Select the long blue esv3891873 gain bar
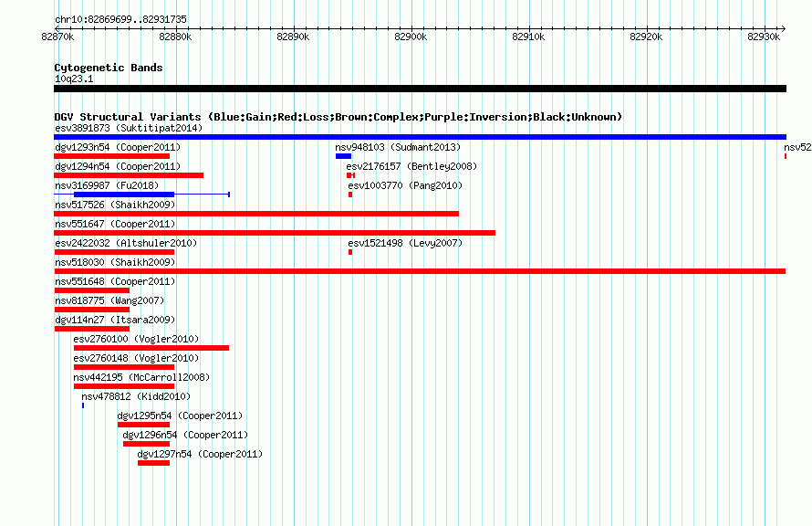Viewport: 812px width, 526px height. point(420,137)
